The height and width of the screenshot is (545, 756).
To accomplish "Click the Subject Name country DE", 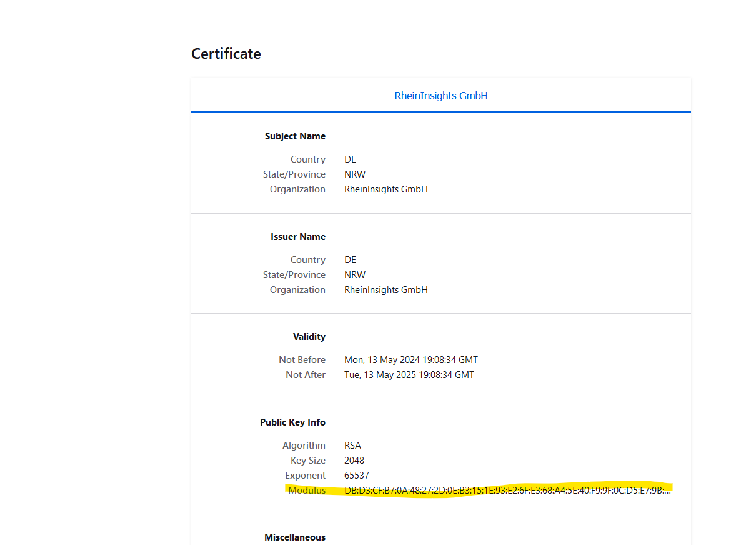I will click(x=350, y=159).
